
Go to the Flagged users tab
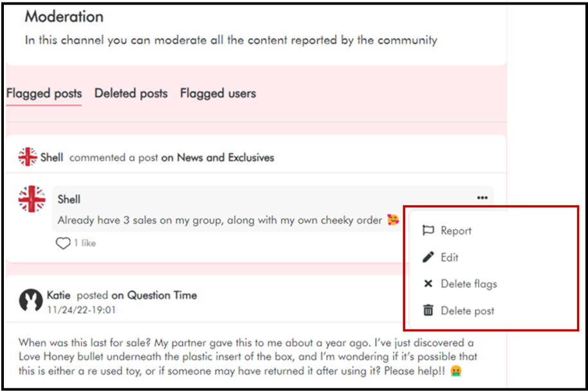(x=217, y=93)
